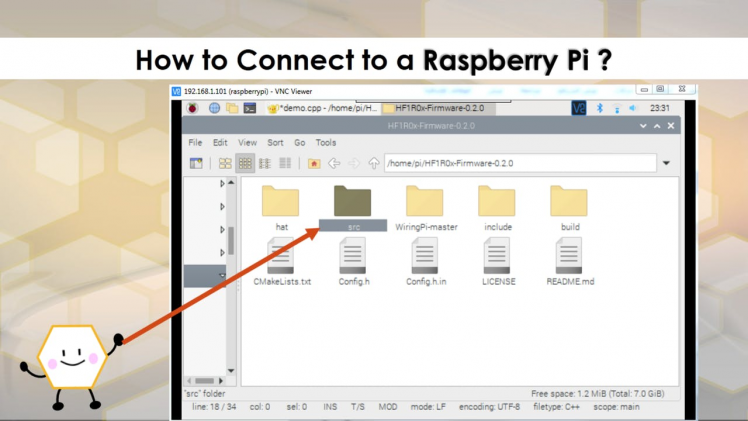
Task: Click the side pane vertical scrollbar
Action: click(231, 240)
